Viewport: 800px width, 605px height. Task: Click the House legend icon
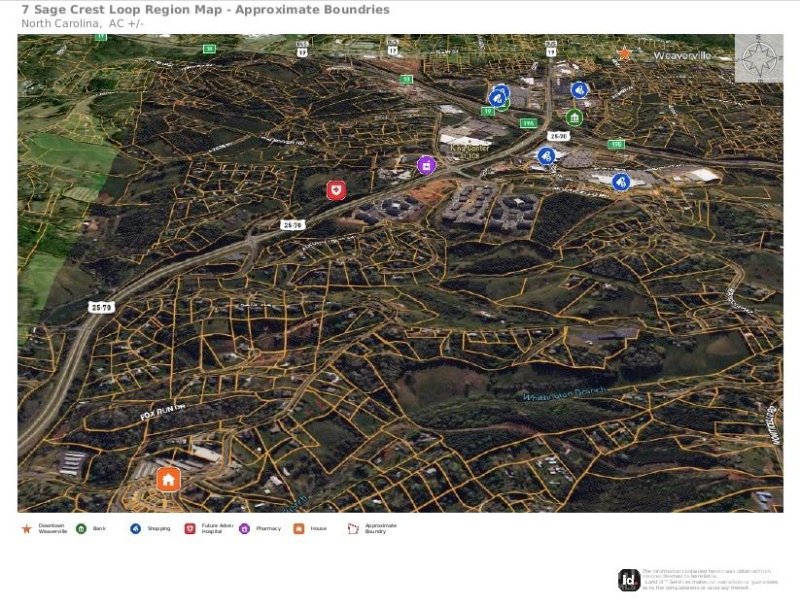click(298, 528)
